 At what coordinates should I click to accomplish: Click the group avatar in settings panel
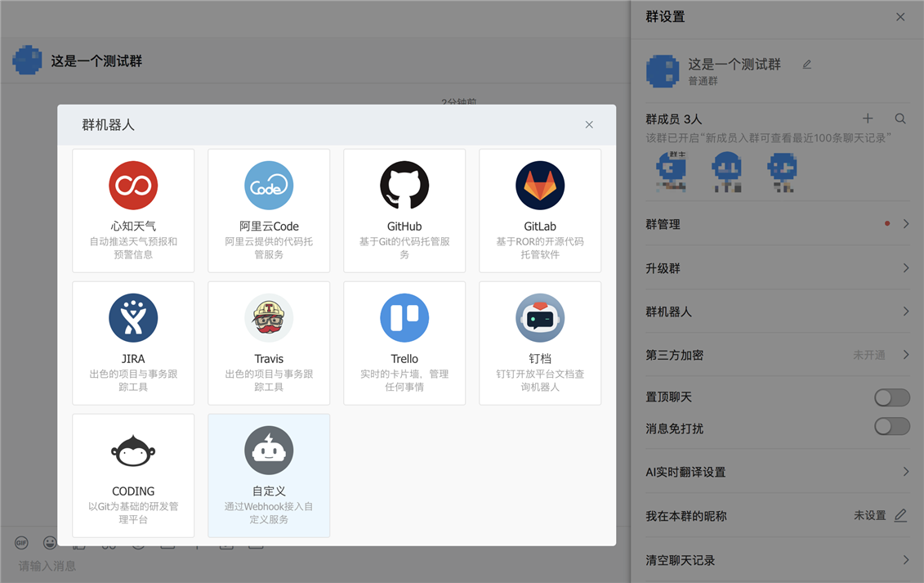[663, 71]
